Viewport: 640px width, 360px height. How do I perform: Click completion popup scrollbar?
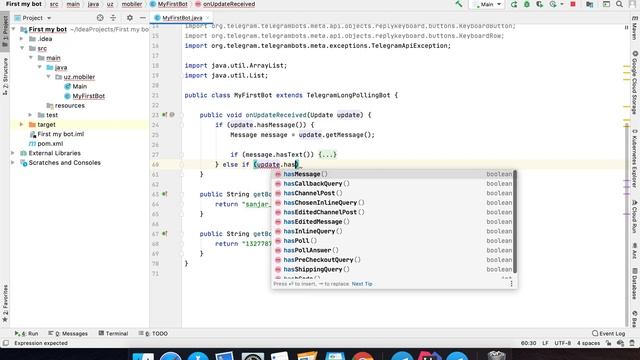coord(515,222)
